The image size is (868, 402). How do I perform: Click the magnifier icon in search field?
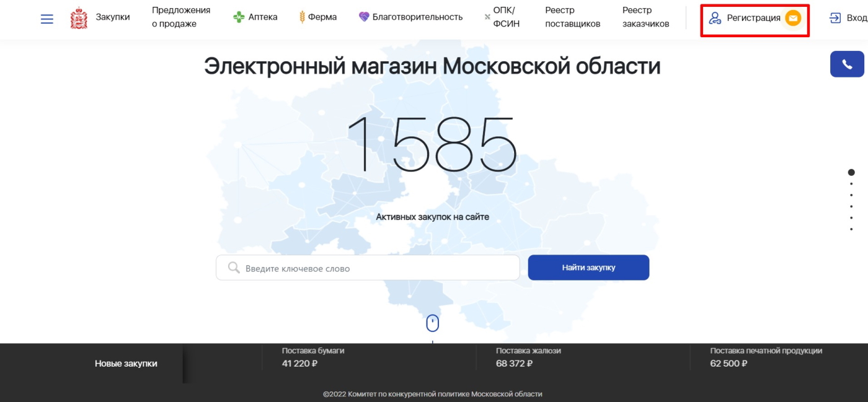(x=234, y=268)
